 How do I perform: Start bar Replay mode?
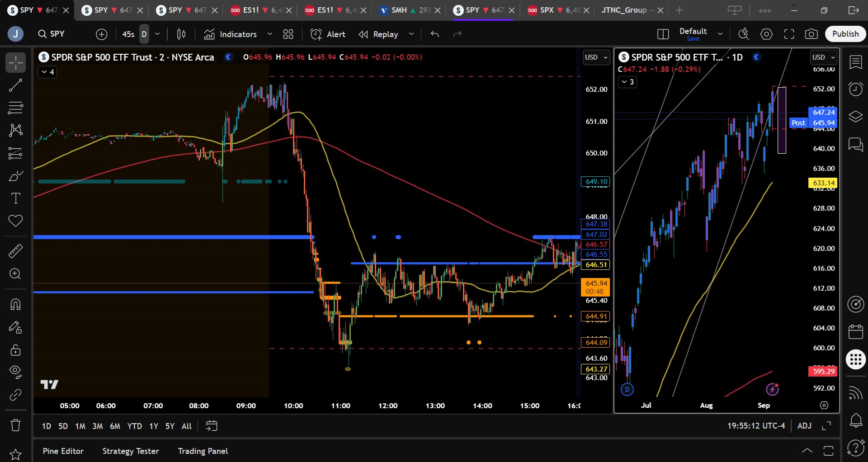[378, 34]
